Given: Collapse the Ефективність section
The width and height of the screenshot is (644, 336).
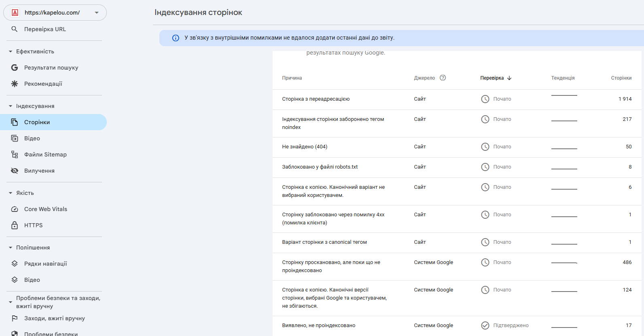Looking at the screenshot, I should coord(11,51).
